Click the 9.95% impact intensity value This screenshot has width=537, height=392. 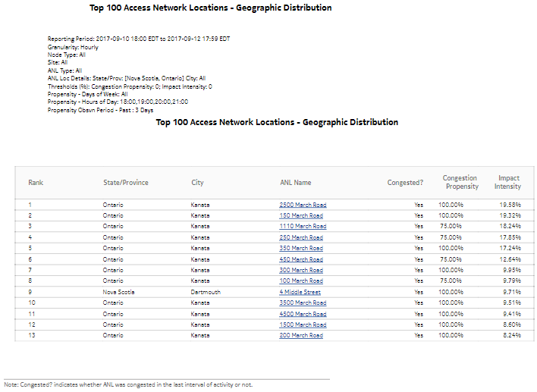click(512, 270)
